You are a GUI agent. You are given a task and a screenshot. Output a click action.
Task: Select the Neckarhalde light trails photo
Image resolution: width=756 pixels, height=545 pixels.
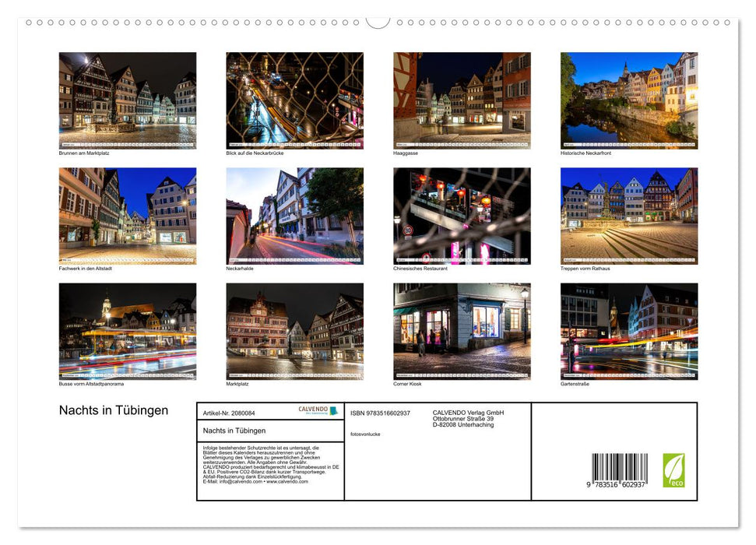click(294, 216)
